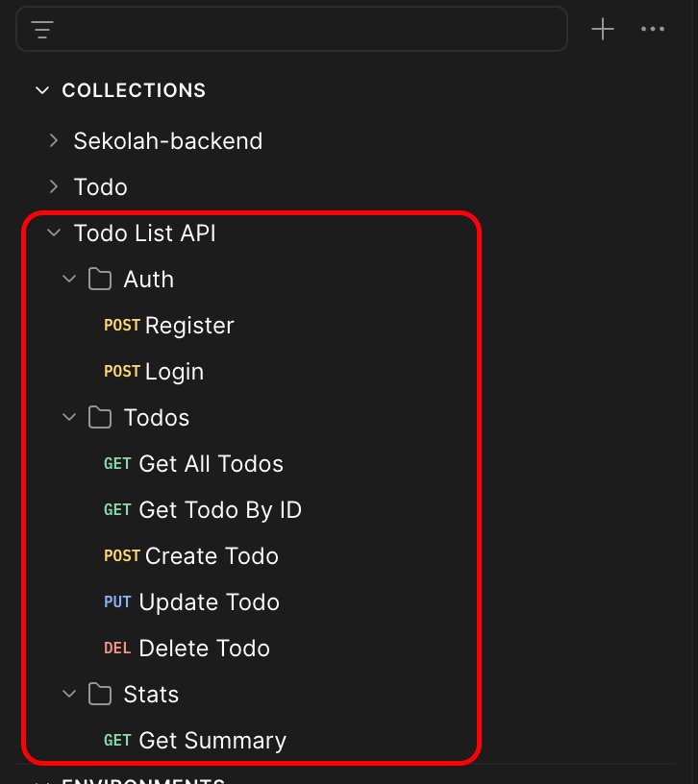The height and width of the screenshot is (784, 698).
Task: Collapse the Stats folder chevron
Action: [69, 694]
